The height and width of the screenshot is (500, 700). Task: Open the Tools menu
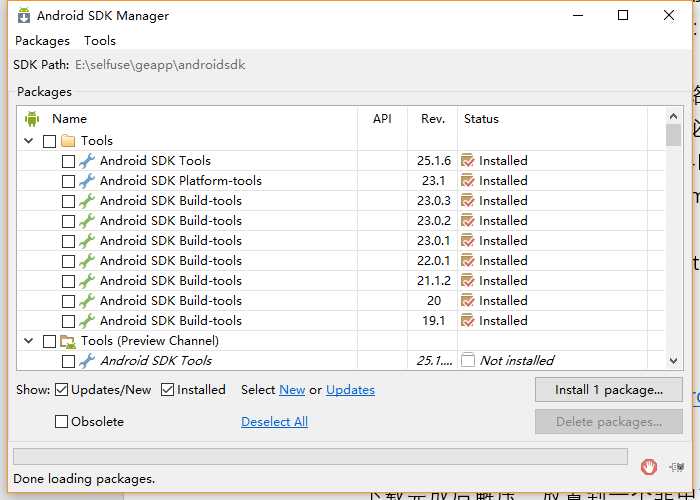click(100, 41)
